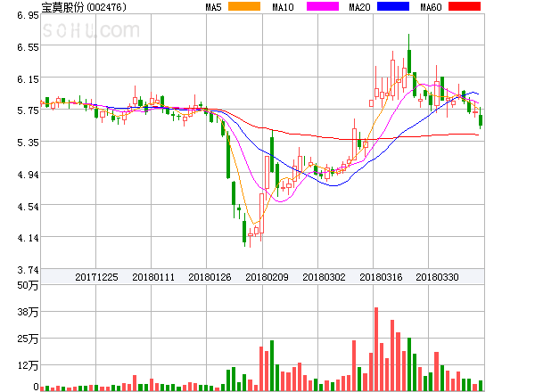Click the 25万 volume axis label

point(28,339)
